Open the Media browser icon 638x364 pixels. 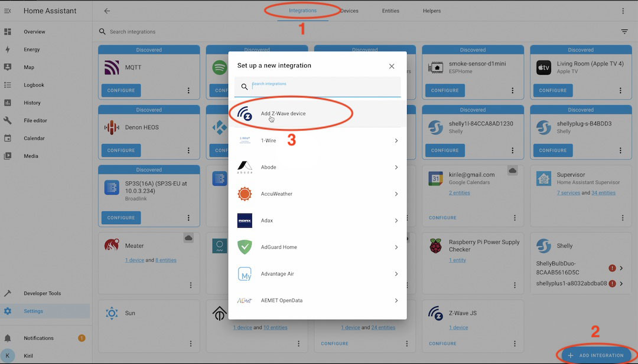coord(8,156)
